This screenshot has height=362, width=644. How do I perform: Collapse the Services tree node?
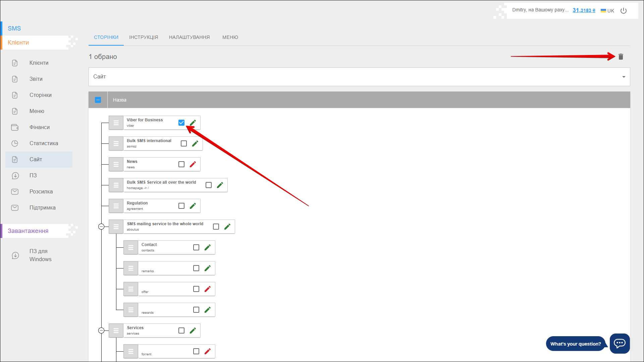[x=101, y=330]
